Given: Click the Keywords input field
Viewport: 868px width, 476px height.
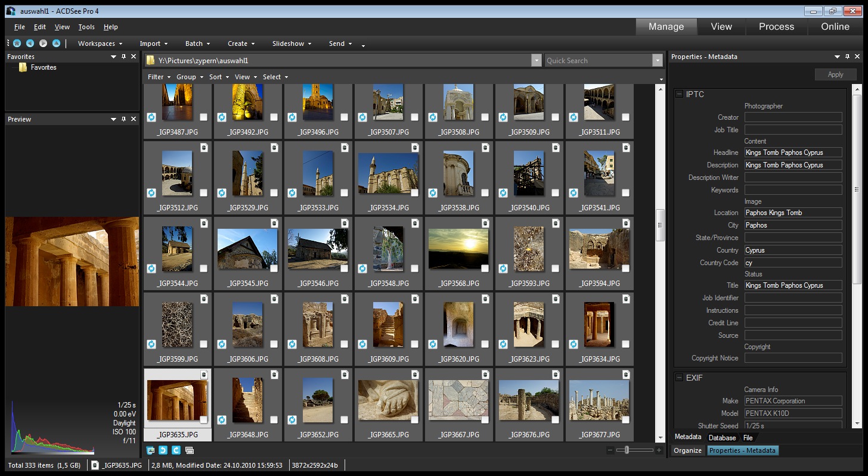Looking at the screenshot, I should pyautogui.click(x=793, y=190).
